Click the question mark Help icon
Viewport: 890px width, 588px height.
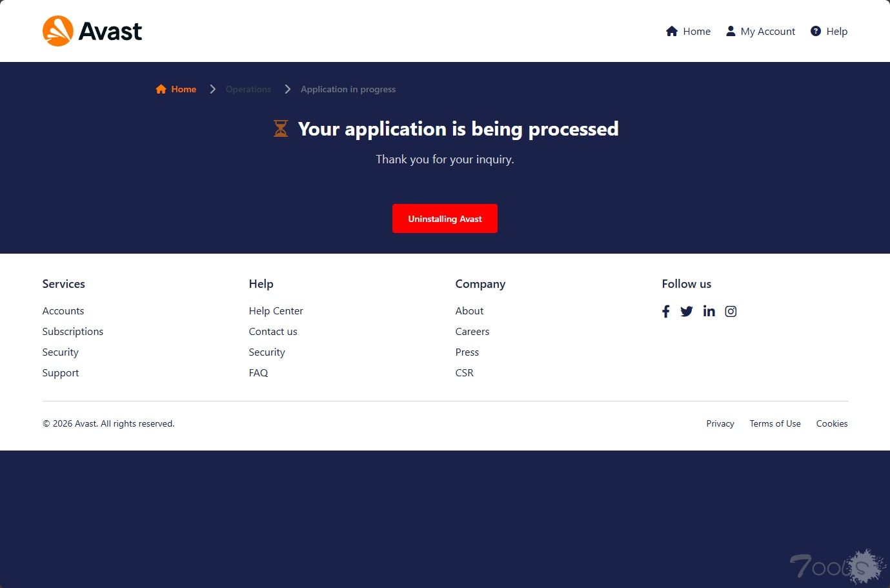click(816, 31)
